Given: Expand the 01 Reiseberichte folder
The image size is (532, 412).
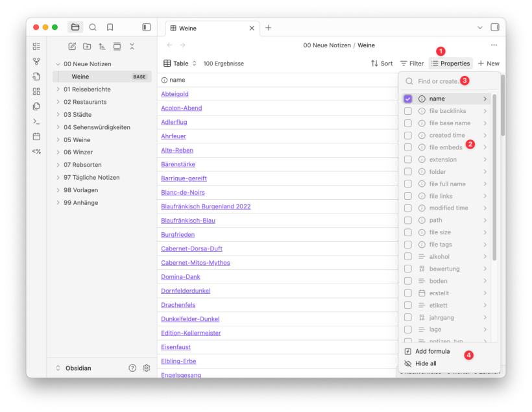Looking at the screenshot, I should pos(58,90).
